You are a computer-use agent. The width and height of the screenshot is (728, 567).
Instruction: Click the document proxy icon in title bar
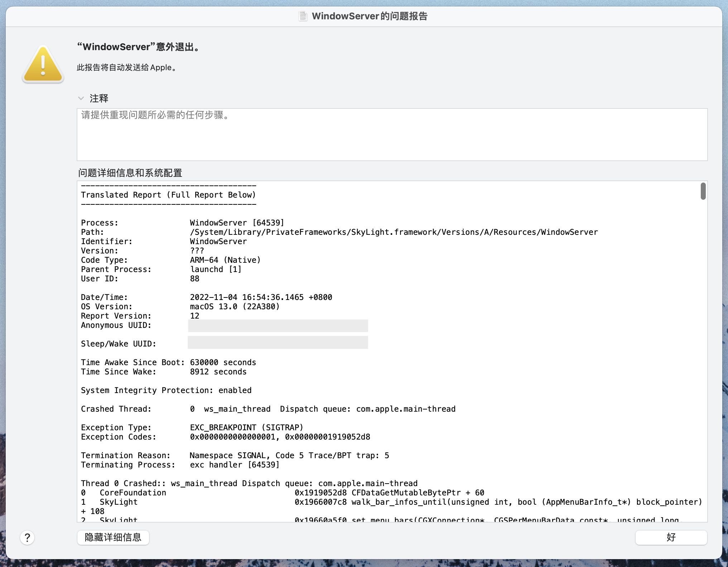pyautogui.click(x=303, y=16)
